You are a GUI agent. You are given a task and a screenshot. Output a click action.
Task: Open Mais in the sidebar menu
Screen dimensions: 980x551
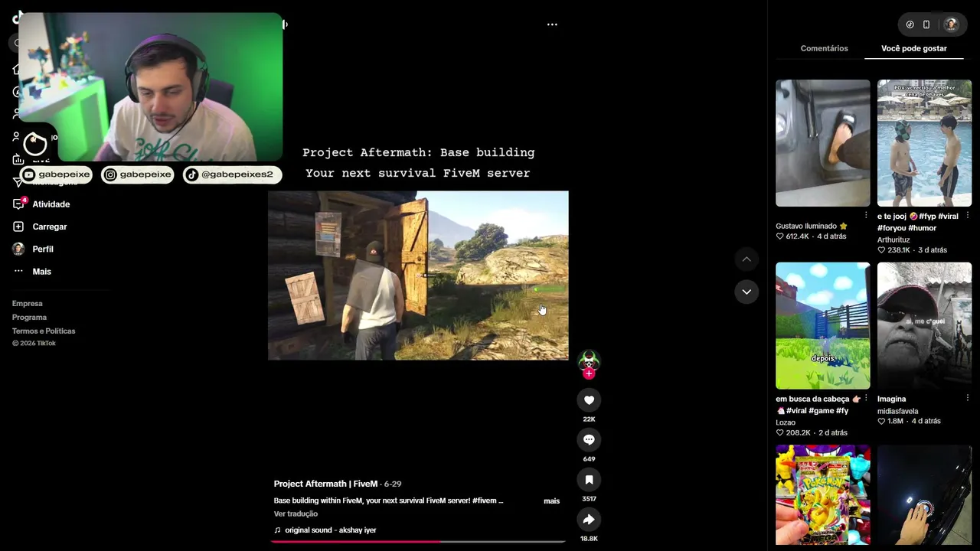(41, 272)
